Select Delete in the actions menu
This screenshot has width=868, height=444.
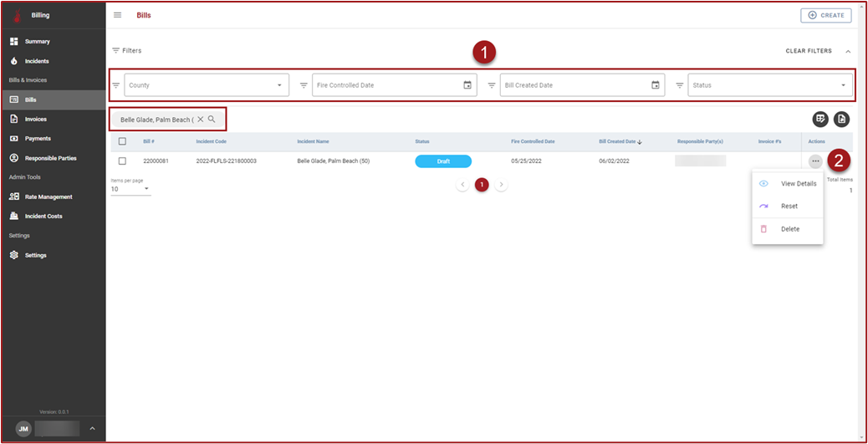[789, 229]
